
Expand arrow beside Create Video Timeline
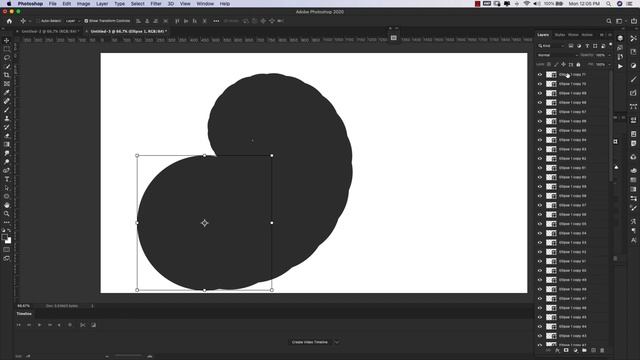coord(337,342)
